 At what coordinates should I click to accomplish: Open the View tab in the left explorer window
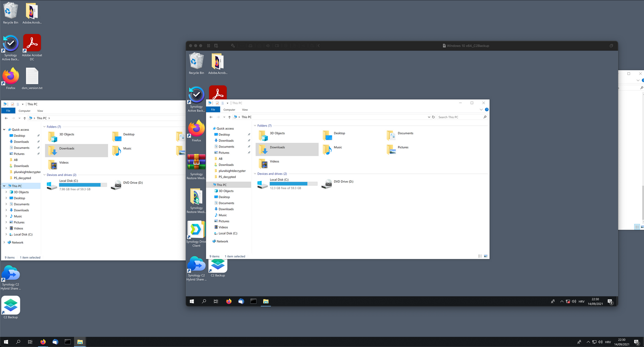tap(40, 111)
